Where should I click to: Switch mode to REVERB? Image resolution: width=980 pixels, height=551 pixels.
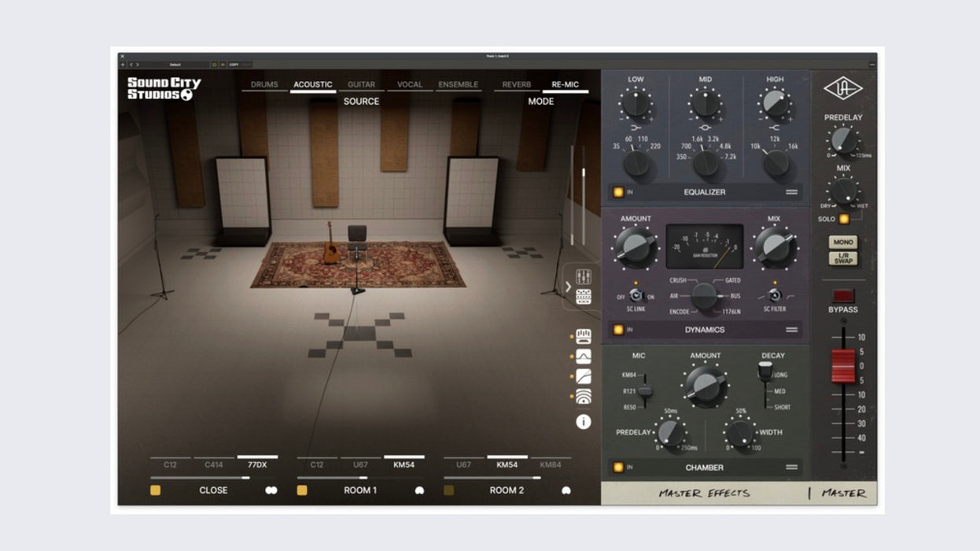pyautogui.click(x=517, y=84)
